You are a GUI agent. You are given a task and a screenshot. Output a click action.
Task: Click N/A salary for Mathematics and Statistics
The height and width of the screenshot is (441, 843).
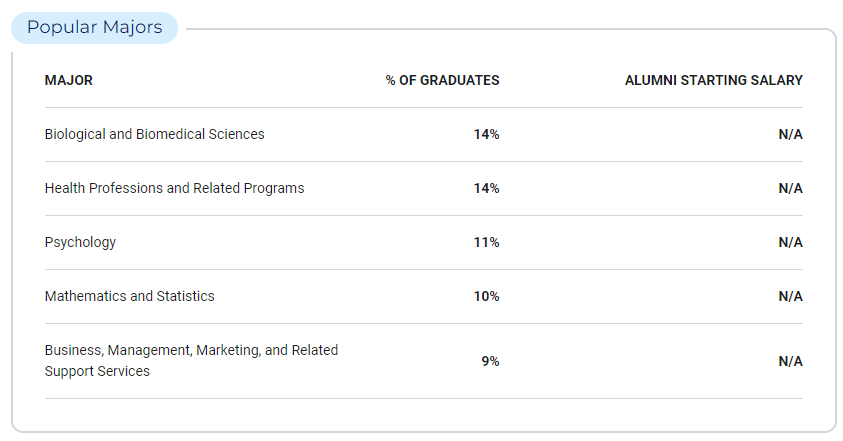point(790,296)
